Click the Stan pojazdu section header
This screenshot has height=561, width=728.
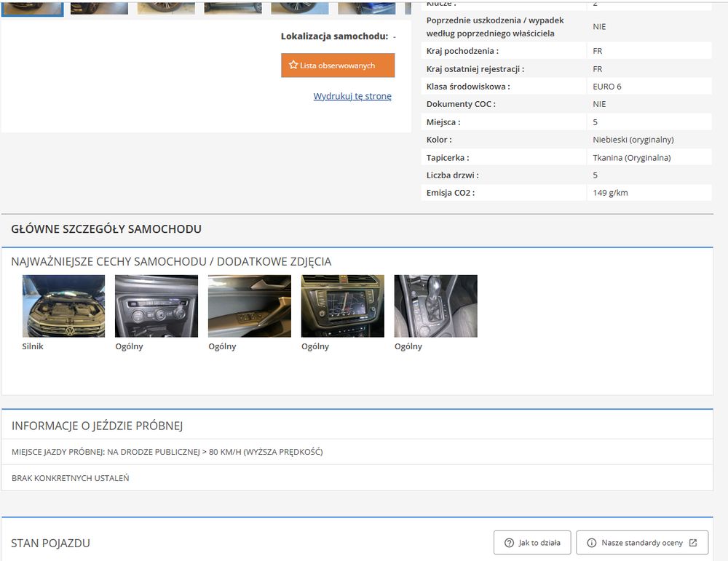[50, 543]
